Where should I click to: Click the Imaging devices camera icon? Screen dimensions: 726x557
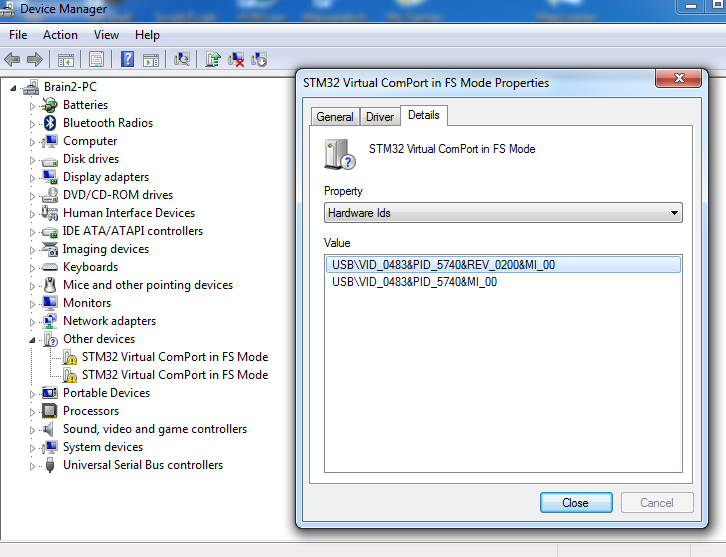tap(50, 249)
